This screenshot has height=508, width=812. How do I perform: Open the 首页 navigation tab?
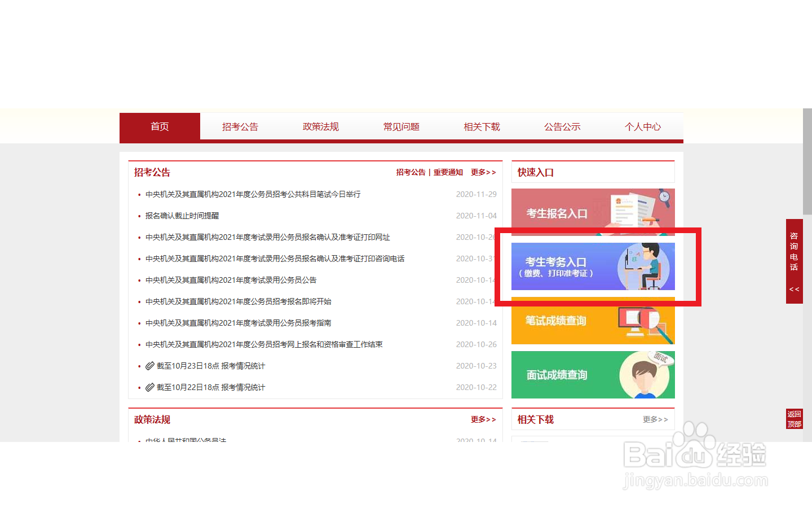[160, 126]
